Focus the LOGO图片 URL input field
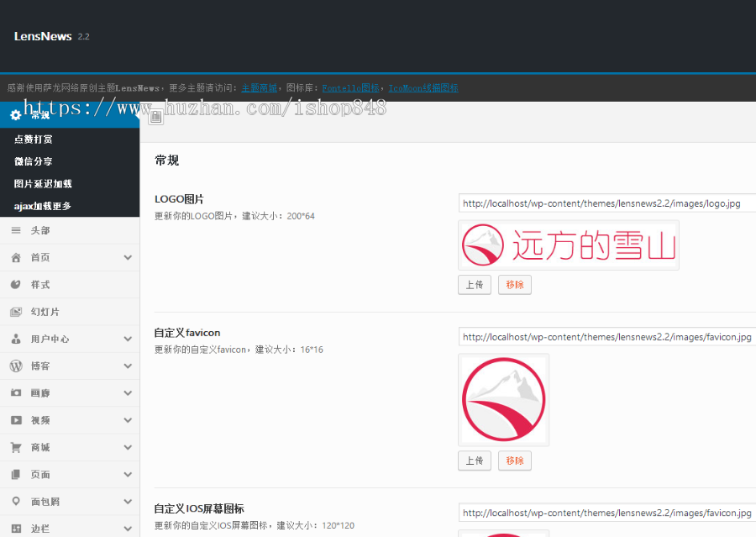 coord(607,203)
